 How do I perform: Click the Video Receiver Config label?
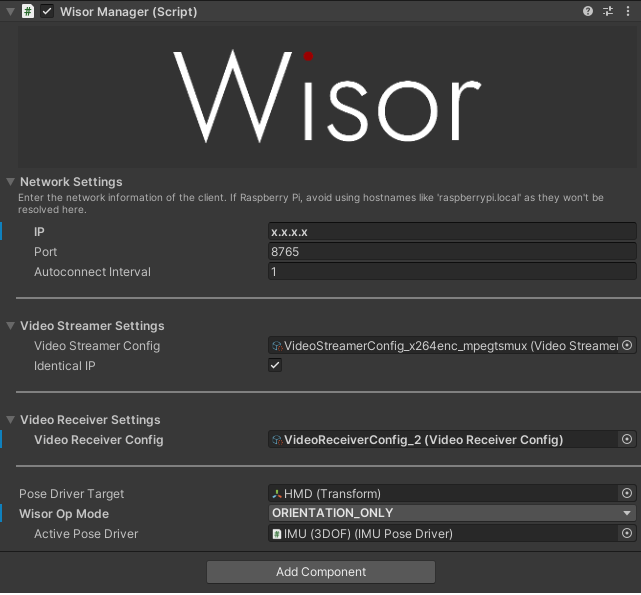99,440
